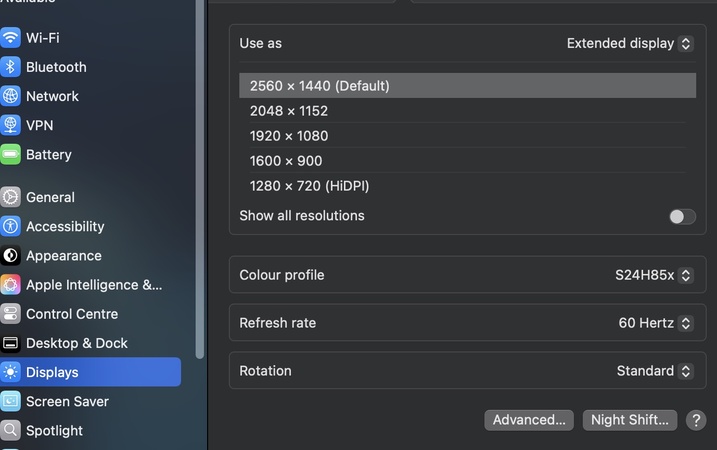Screen dimensions: 717x450
Task: Click the sidebar vertical scrollbar
Action: 199,178
